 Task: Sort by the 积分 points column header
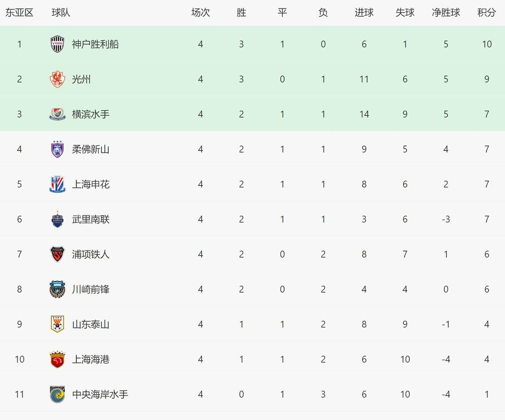coord(486,13)
